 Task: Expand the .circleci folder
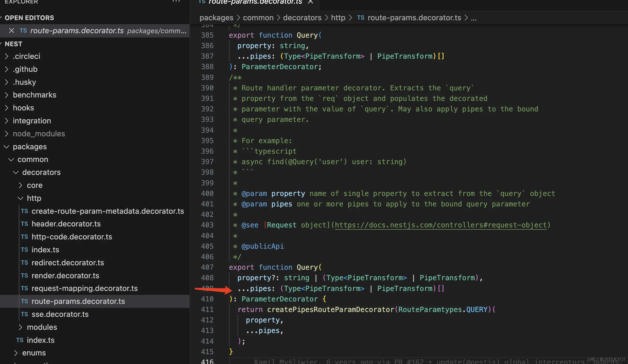click(7, 56)
